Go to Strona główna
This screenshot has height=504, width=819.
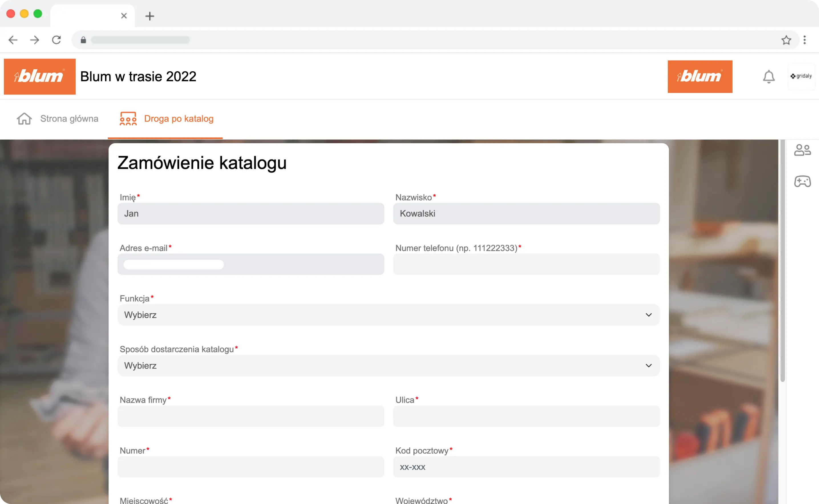tap(69, 118)
